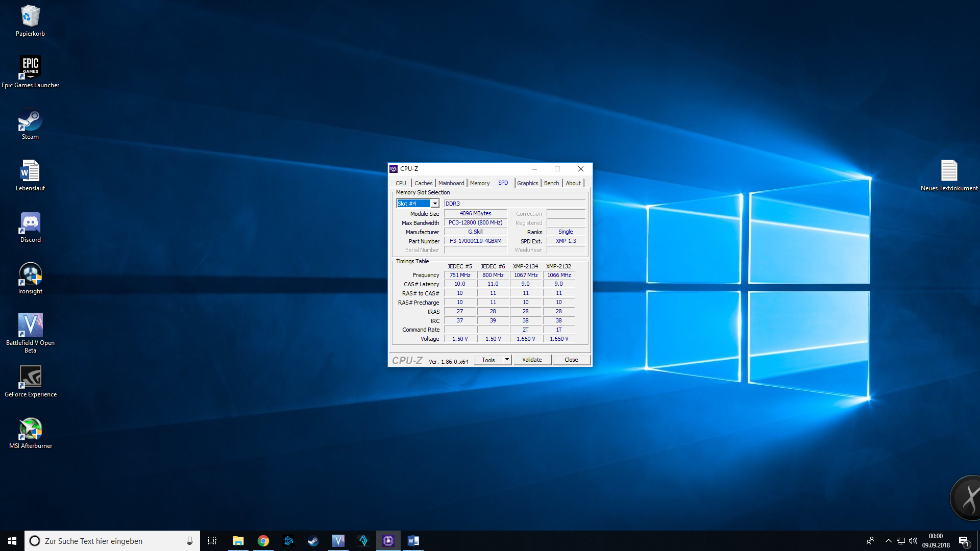980x551 pixels.
Task: Open the Ironsight desktop shortcut
Action: pos(30,274)
